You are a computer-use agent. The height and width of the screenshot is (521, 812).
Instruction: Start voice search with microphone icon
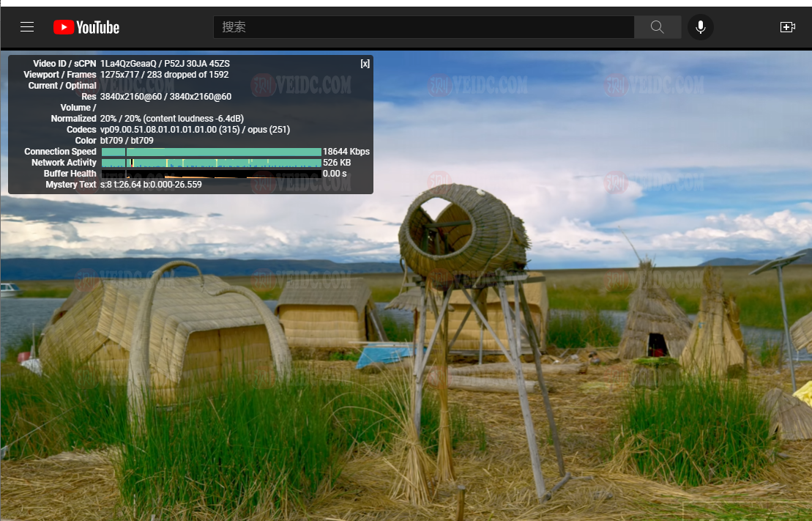tap(701, 27)
